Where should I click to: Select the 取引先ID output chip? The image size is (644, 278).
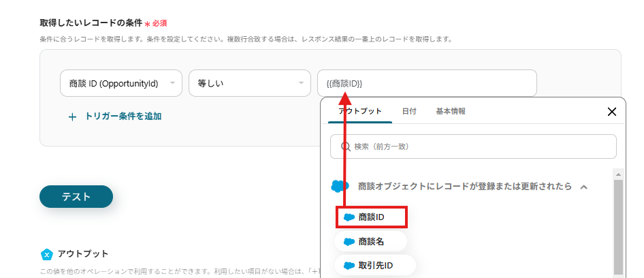[x=375, y=266]
